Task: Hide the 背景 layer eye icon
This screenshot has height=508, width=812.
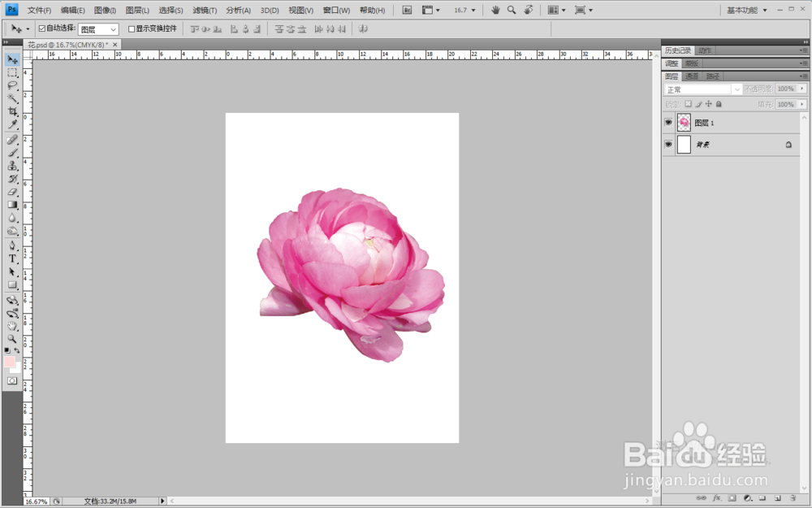Action: pyautogui.click(x=668, y=144)
